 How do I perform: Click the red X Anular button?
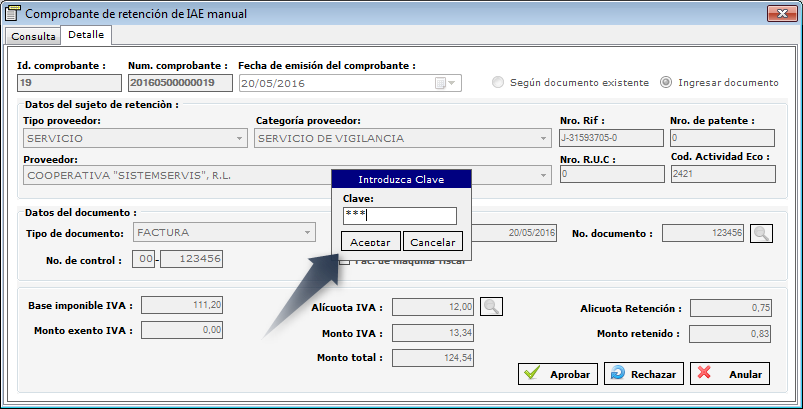click(730, 374)
